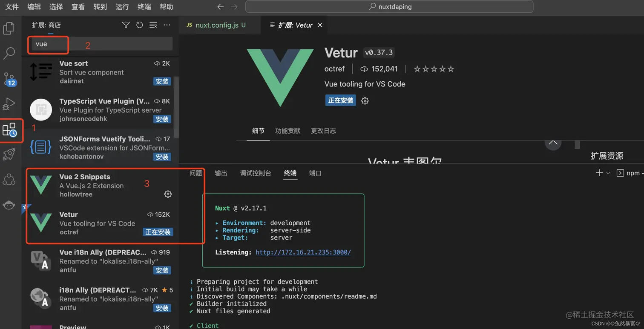
Task: Open the Extensions view icon
Action: pyautogui.click(x=9, y=130)
